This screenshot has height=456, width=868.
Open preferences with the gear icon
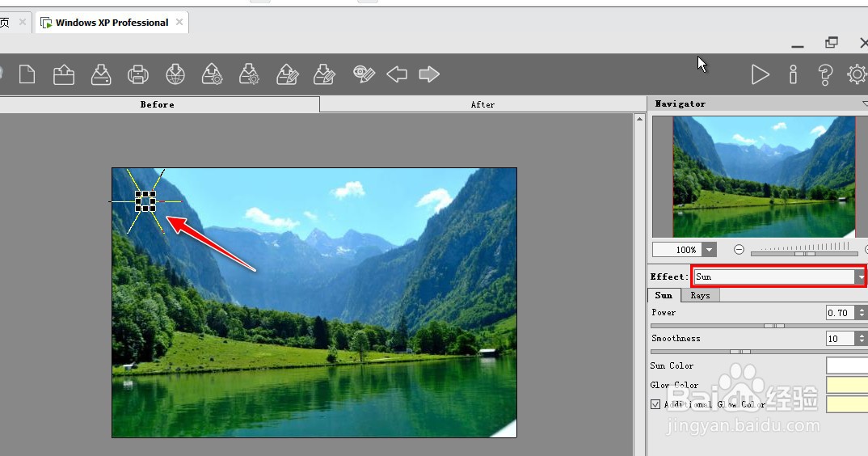coord(857,74)
